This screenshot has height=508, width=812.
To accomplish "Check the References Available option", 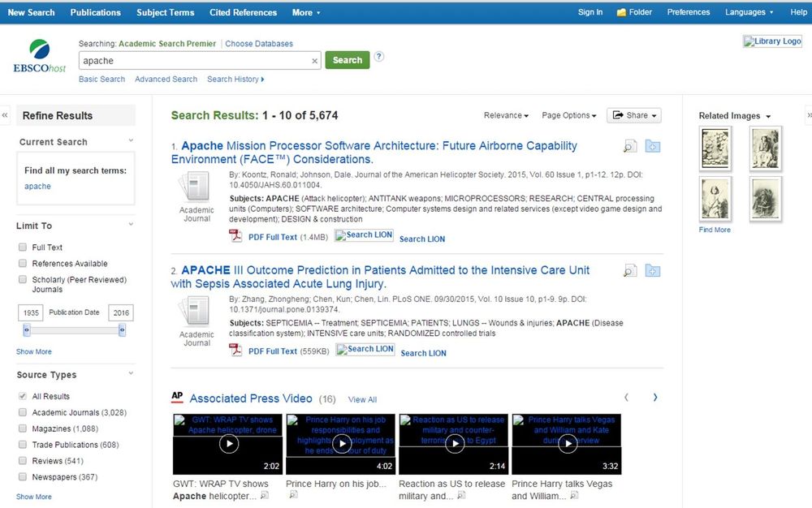I will coord(23,264).
